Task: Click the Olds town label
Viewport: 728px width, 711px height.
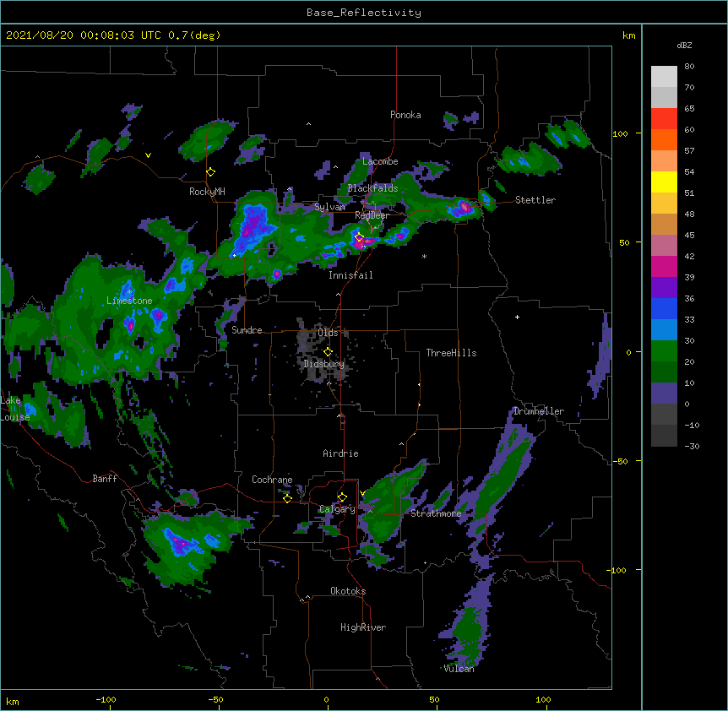Action: pyautogui.click(x=328, y=333)
